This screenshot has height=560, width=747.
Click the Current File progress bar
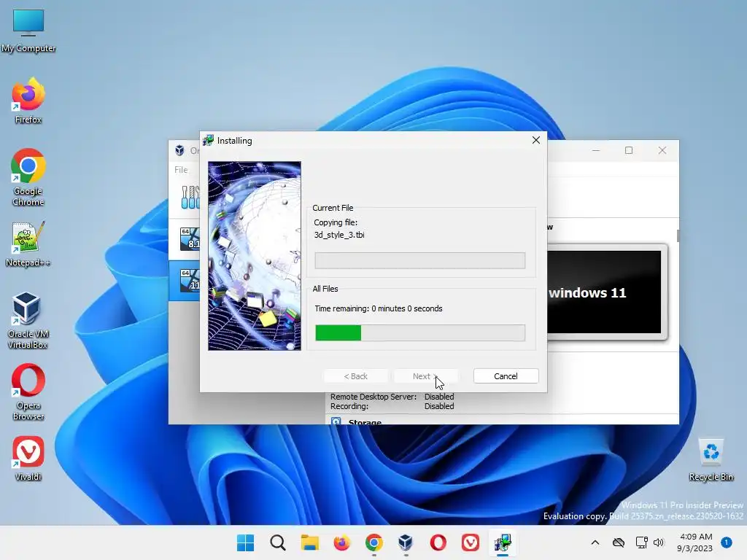tap(420, 260)
